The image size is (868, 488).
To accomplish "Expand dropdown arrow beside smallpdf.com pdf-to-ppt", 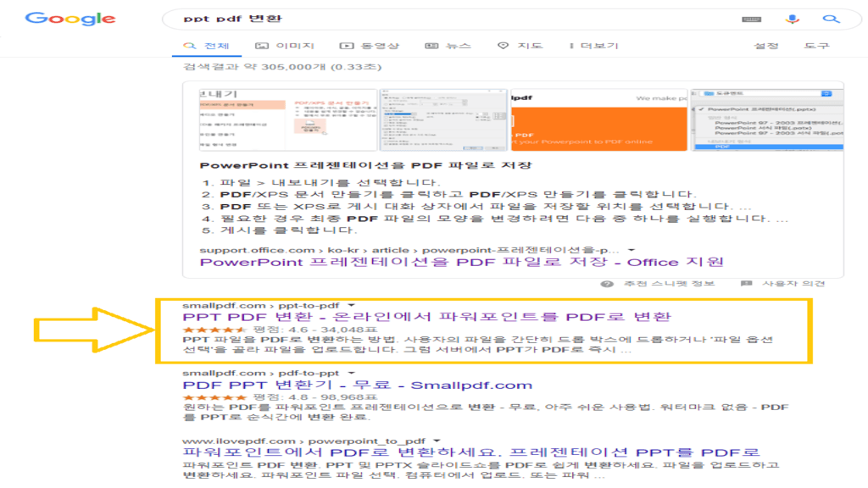I will click(352, 374).
